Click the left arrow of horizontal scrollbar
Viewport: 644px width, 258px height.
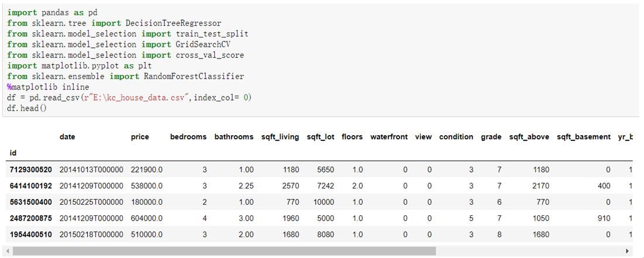coord(8,251)
